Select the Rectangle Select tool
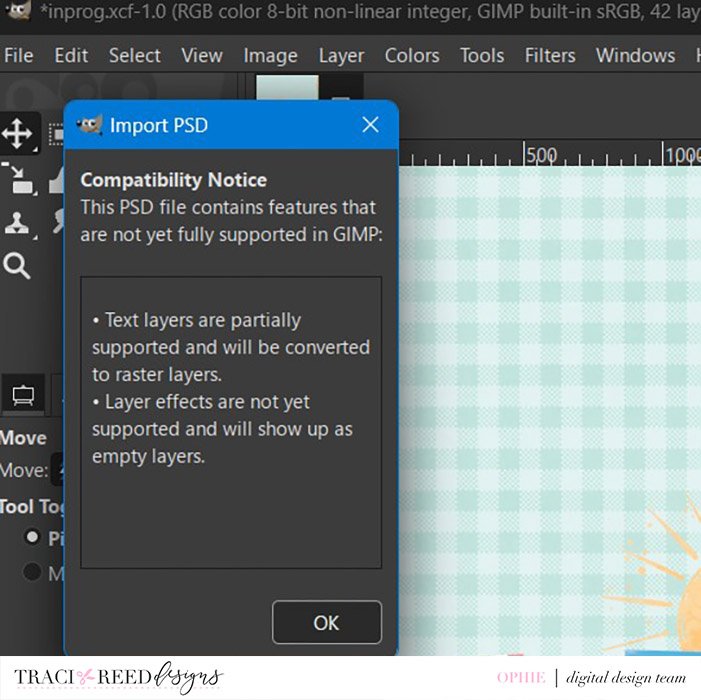 pos(56,134)
